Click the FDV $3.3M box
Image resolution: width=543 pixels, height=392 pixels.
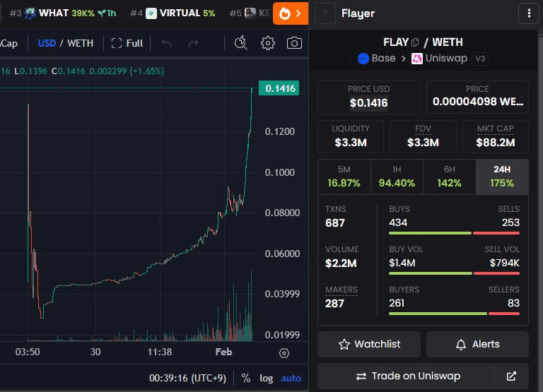(x=423, y=136)
